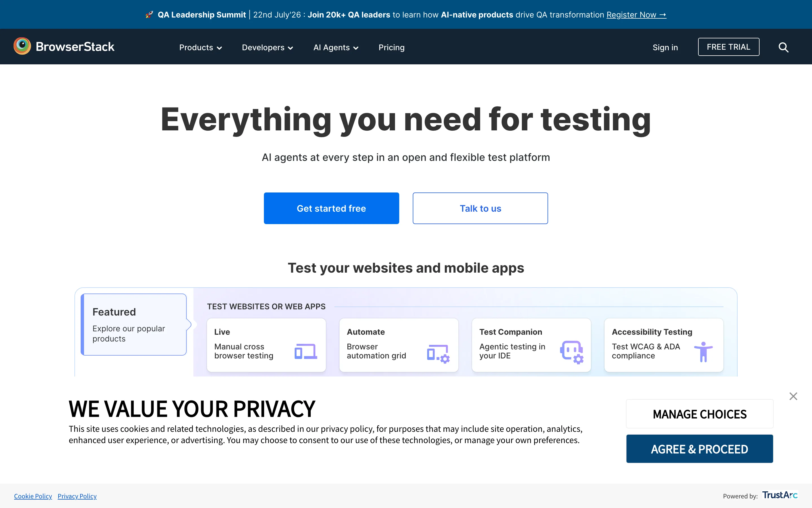The height and width of the screenshot is (508, 812).
Task: Click the Accessibility Testing person icon
Action: click(703, 352)
